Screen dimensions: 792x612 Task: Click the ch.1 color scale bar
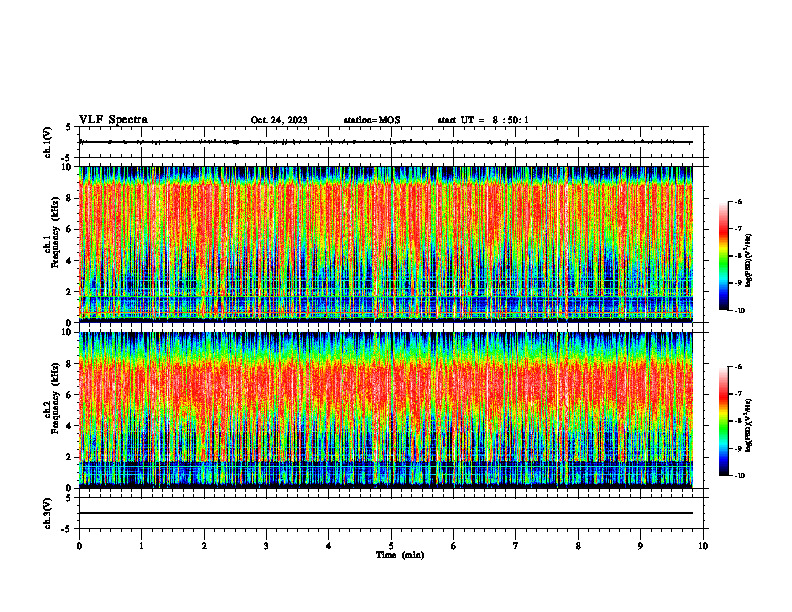(724, 256)
